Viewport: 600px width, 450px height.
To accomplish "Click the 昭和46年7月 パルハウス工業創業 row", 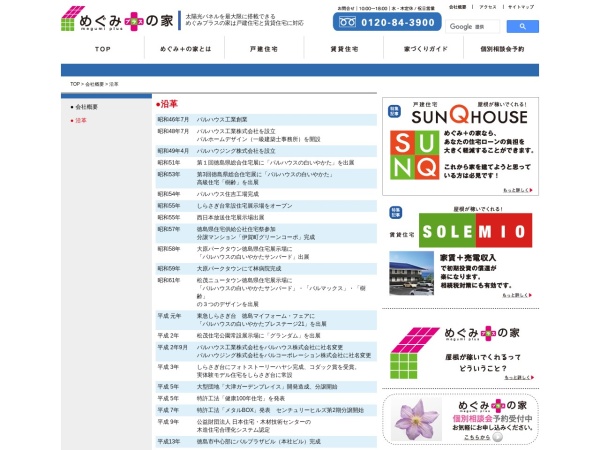I will coord(266,119).
